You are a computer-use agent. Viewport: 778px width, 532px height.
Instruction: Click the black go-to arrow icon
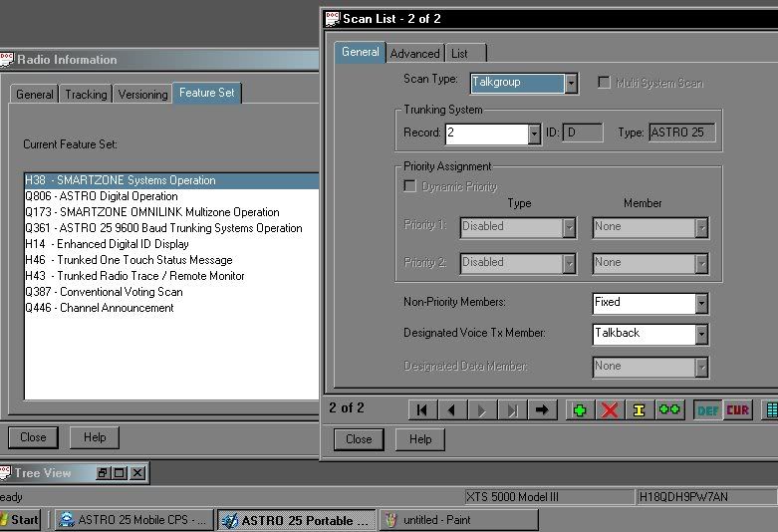coord(542,410)
